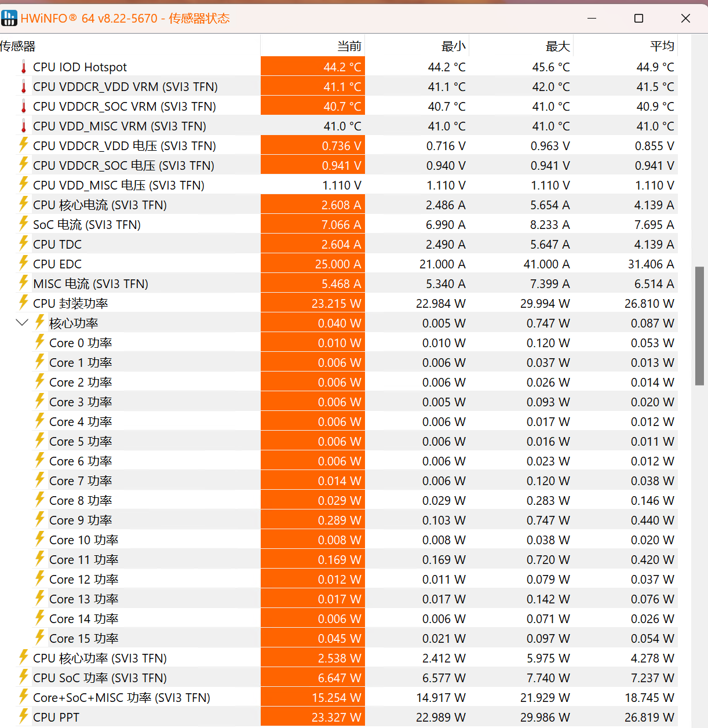This screenshot has width=708, height=728.
Task: Click lightning icon next to CPU TDC
Action: (x=24, y=244)
